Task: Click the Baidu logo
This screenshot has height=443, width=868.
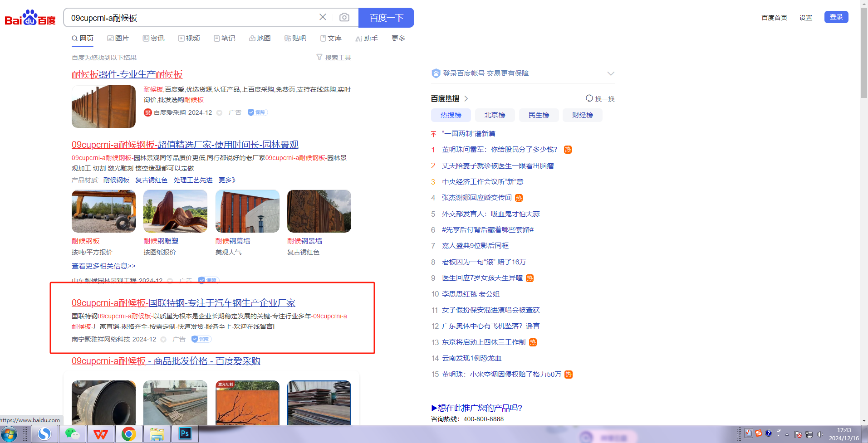Action: click(x=30, y=18)
